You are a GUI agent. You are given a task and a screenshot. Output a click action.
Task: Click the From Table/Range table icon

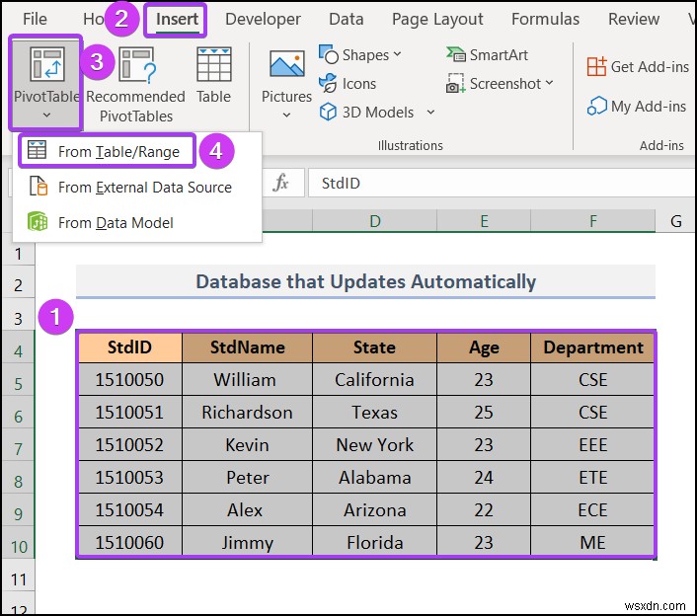pos(37,150)
